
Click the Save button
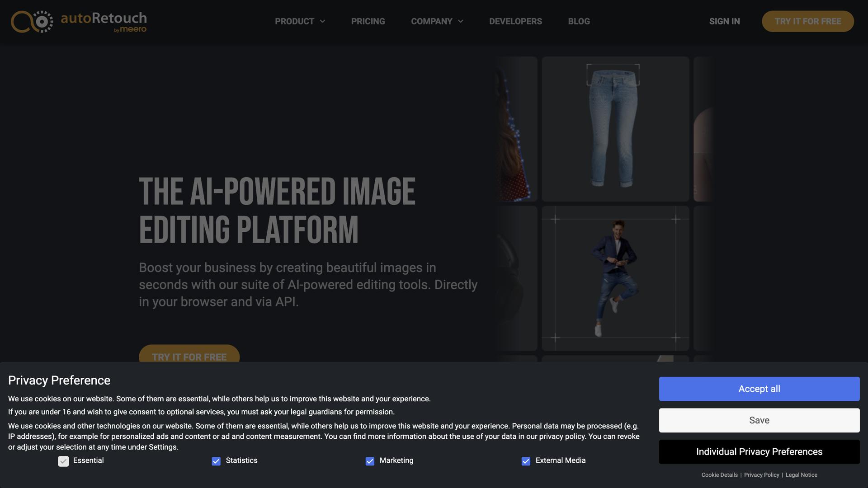pyautogui.click(x=759, y=420)
